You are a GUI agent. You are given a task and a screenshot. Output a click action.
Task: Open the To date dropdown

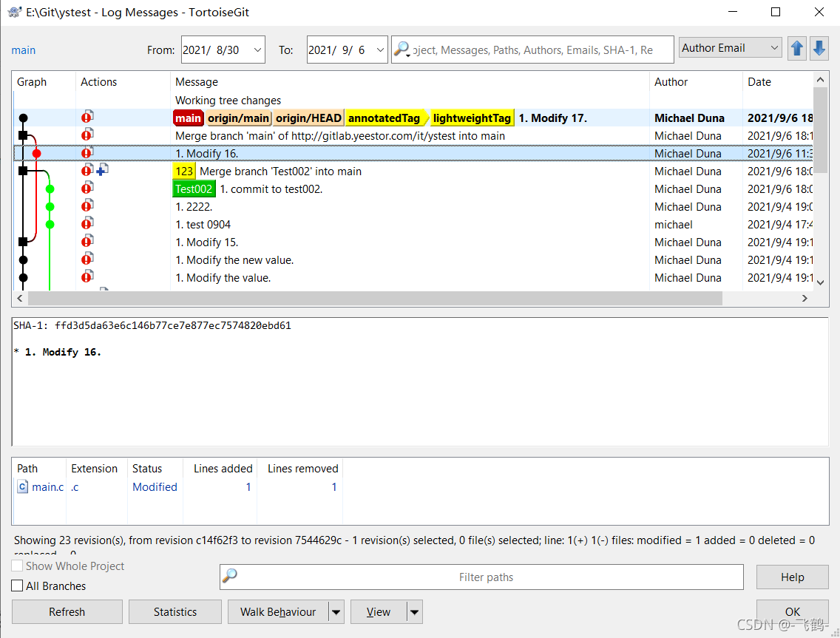tap(380, 50)
